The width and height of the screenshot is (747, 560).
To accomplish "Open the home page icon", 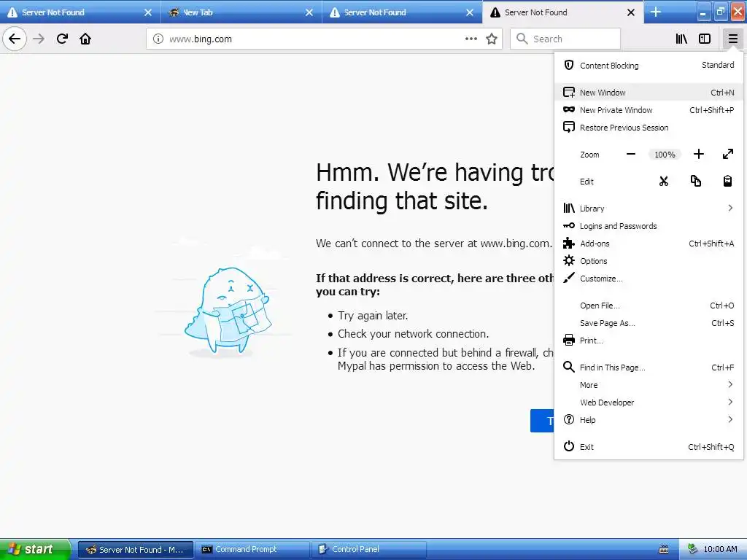I will (x=85, y=39).
